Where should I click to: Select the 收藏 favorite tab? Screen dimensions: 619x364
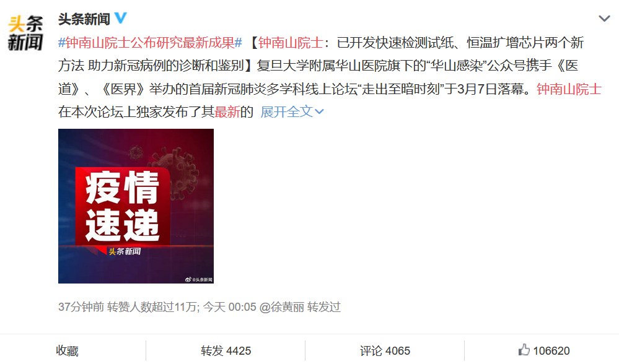[x=67, y=350]
